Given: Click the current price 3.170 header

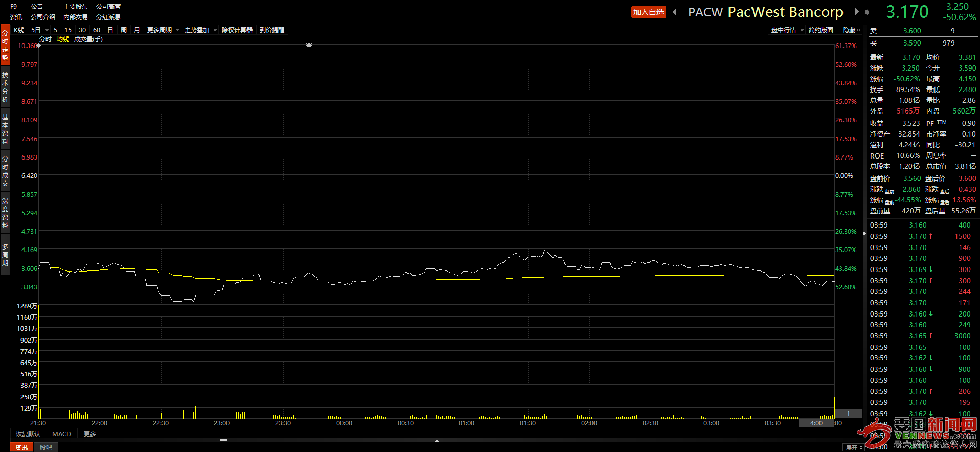Looking at the screenshot, I should (x=907, y=12).
